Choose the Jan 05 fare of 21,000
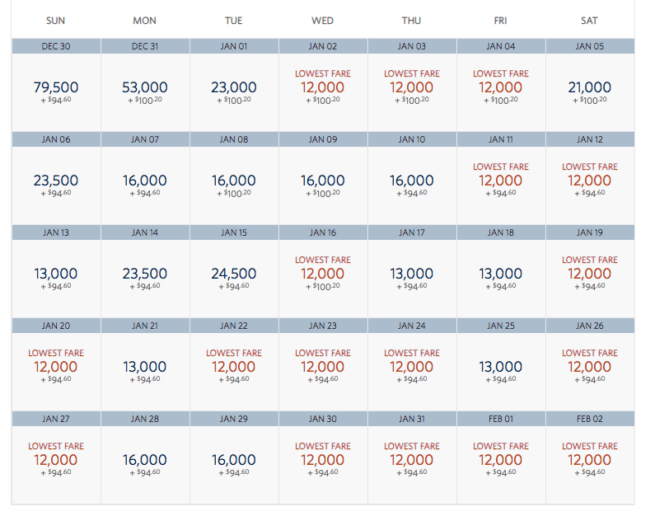 [x=589, y=92]
